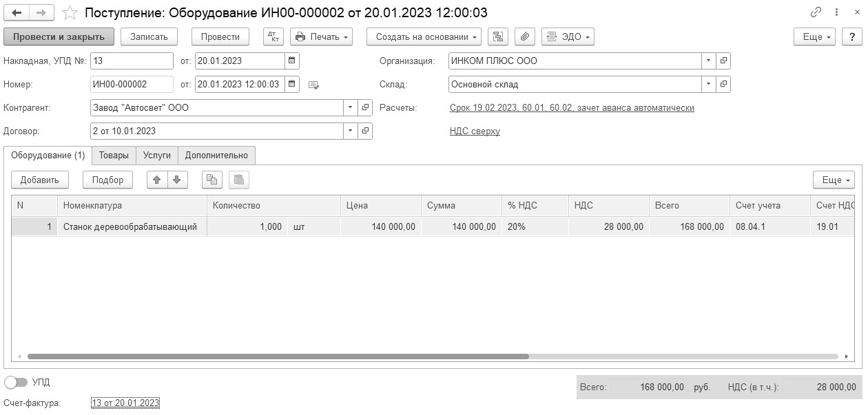Click the Номер field ИН00-000002
Image resolution: width=868 pixels, height=415 pixels.
click(x=132, y=84)
